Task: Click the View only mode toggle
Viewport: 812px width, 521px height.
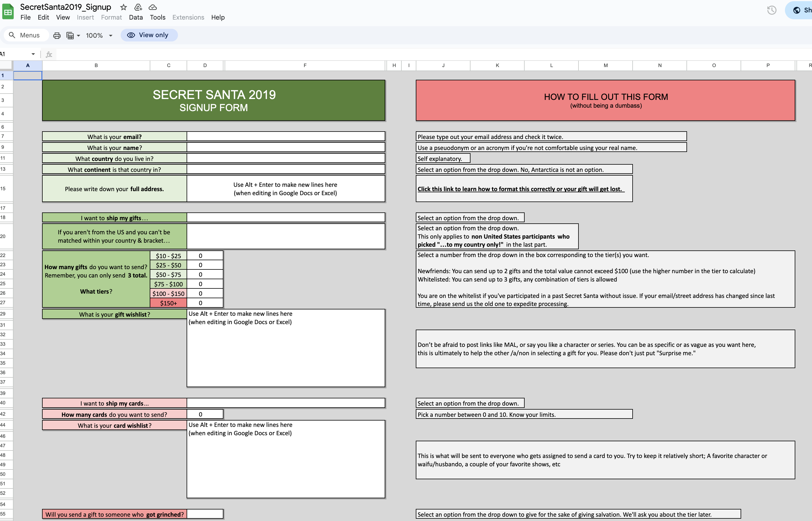Action: tap(149, 35)
